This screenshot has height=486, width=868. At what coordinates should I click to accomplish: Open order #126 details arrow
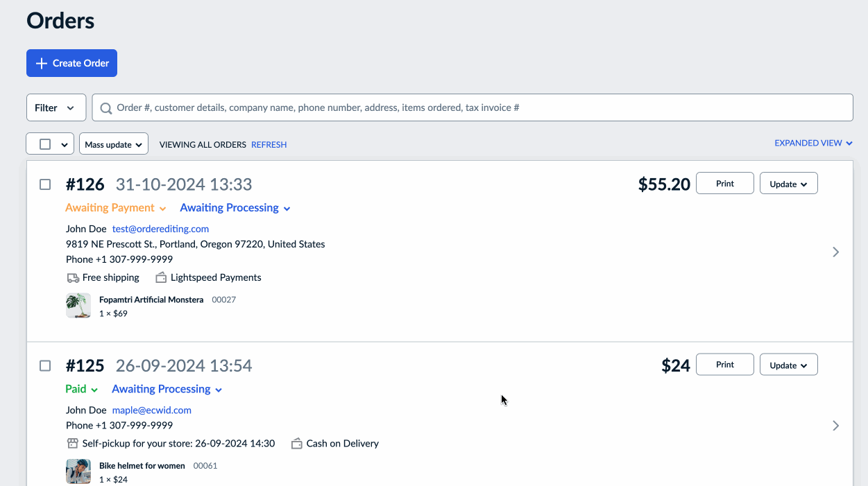coord(836,252)
